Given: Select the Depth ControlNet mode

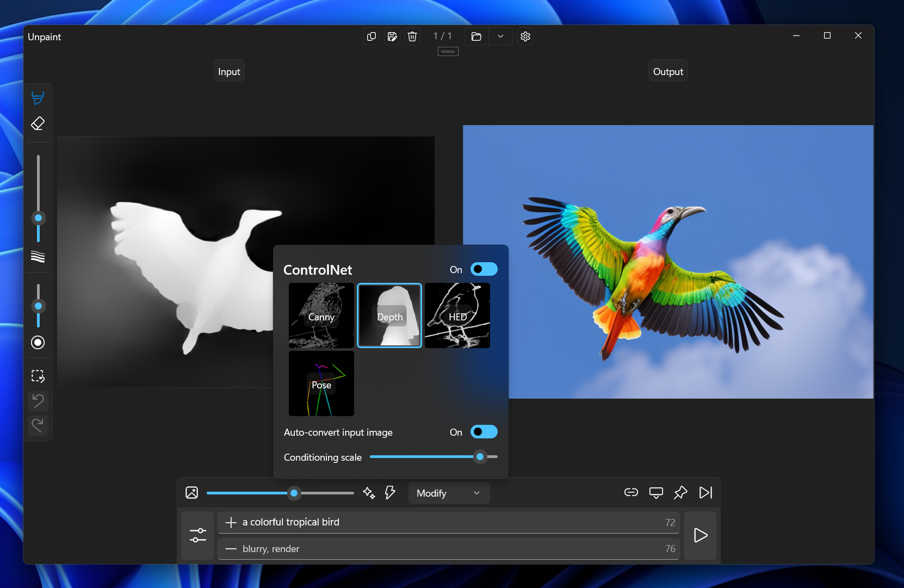Looking at the screenshot, I should pyautogui.click(x=389, y=315).
